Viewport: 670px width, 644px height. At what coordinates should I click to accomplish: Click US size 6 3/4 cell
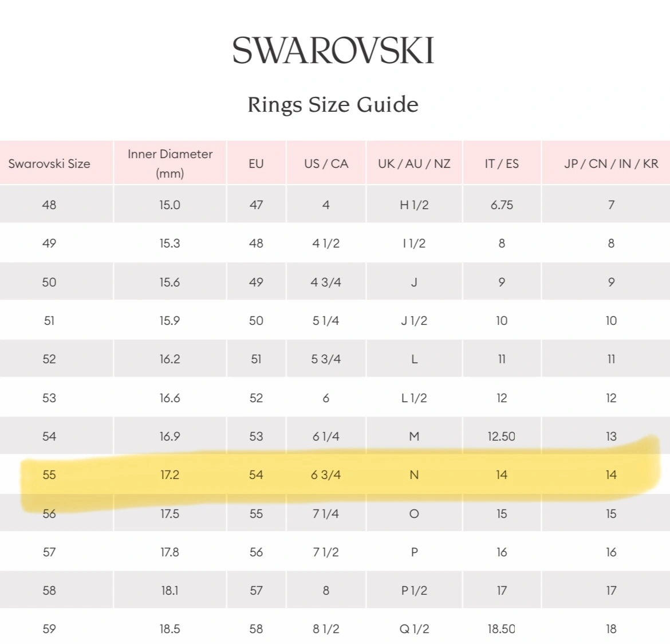[326, 475]
